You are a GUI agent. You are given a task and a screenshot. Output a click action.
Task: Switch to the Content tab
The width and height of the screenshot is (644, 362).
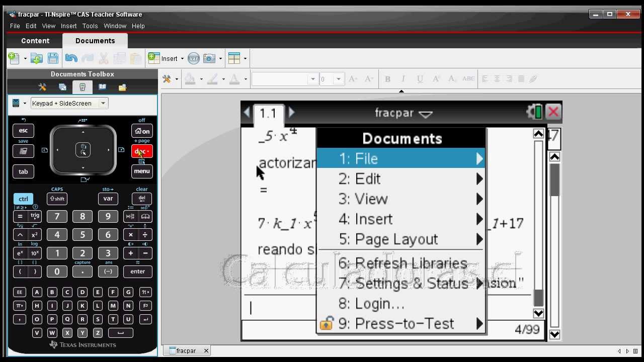tap(35, 41)
